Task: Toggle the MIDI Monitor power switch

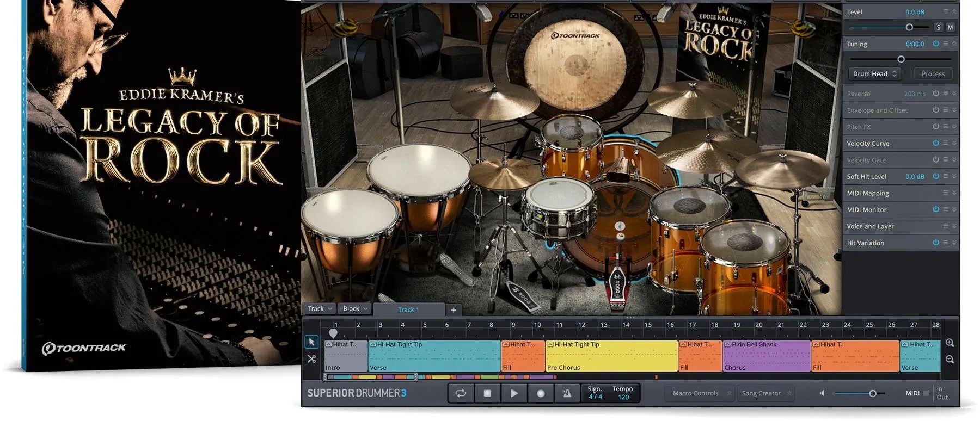Action: click(x=936, y=209)
